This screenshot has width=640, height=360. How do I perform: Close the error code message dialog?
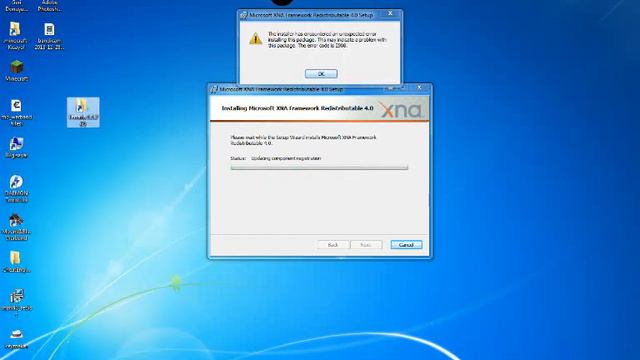click(x=390, y=14)
